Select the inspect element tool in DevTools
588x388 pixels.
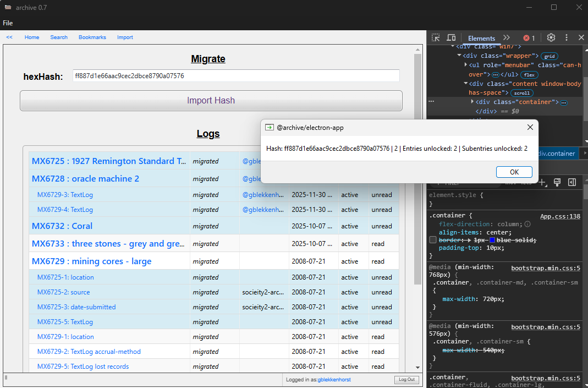tap(436, 37)
